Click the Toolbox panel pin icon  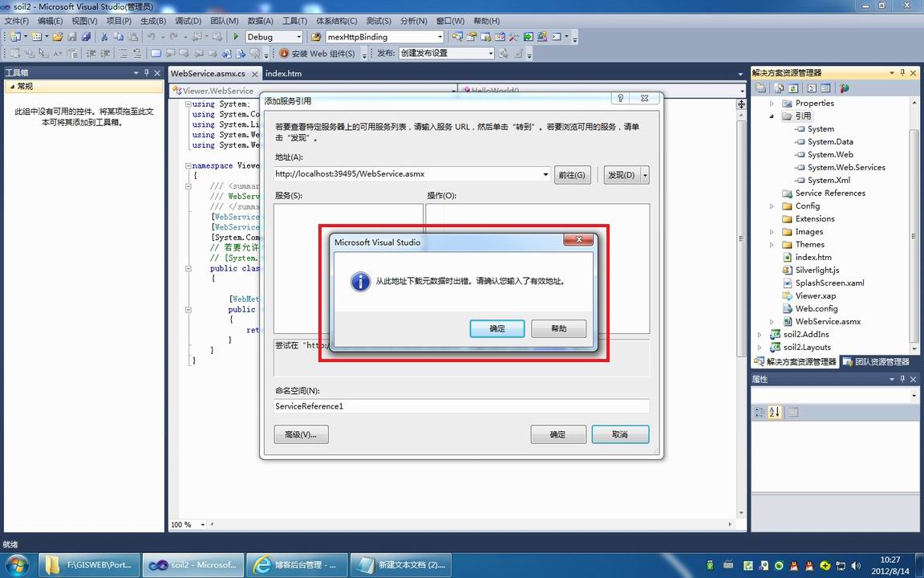point(147,72)
